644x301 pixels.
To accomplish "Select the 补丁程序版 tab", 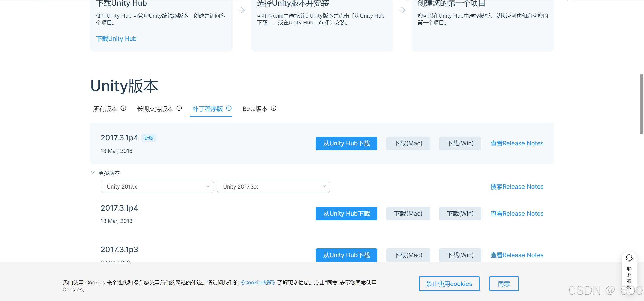I will 208,109.
